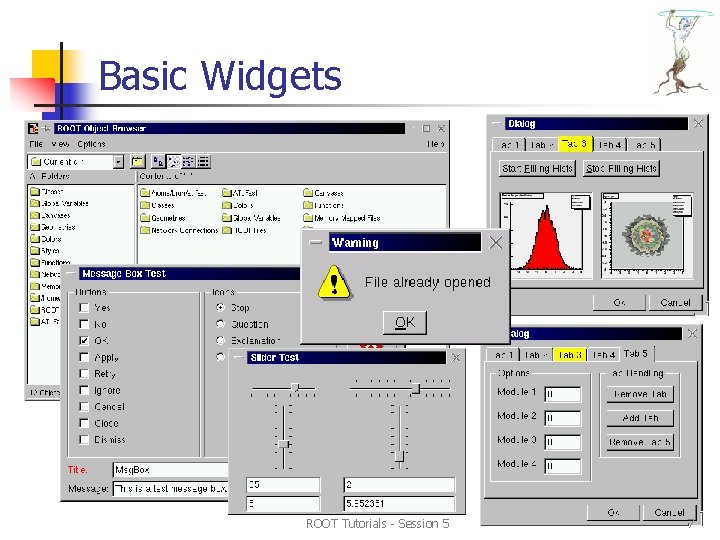Check the No button checkbox

(x=84, y=324)
